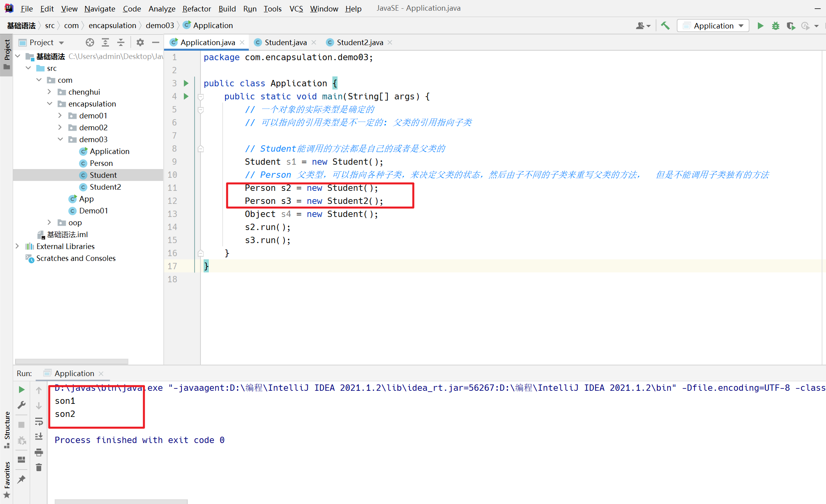Run with coverage shield icon

[791, 26]
